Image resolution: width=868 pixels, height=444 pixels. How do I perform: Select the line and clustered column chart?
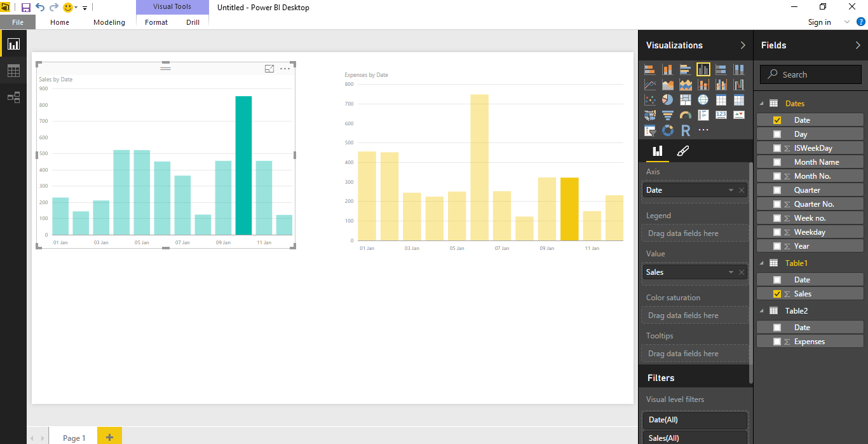721,85
